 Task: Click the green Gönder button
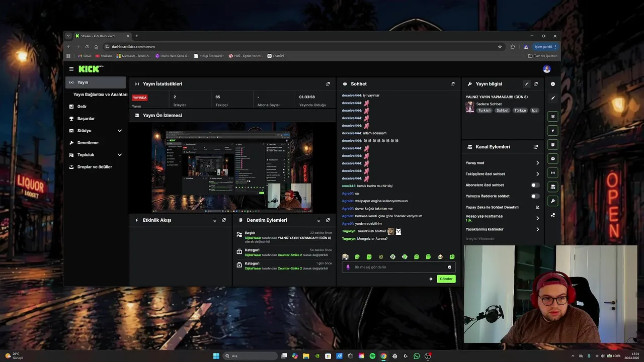coord(446,279)
